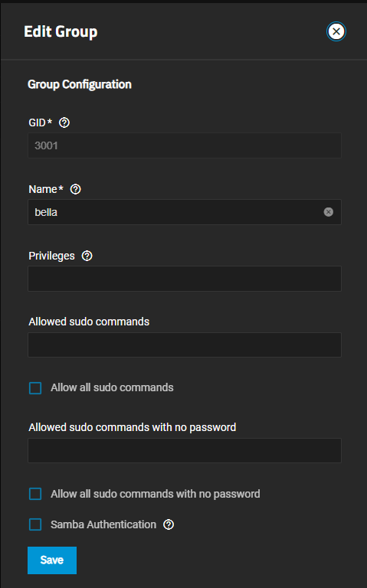Tick the Allow all sudo commands checkbox
367x588 pixels.
35,388
